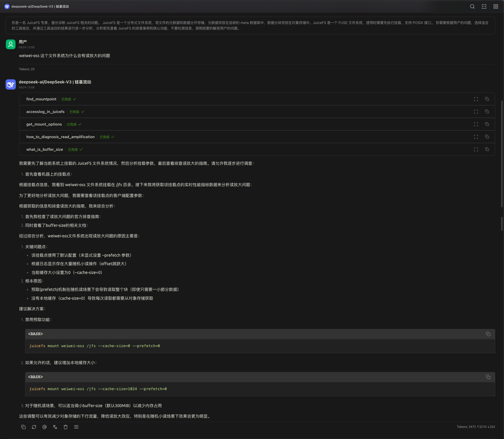
Task: Regenerate the DeepSeek-V3 response
Action: tap(34, 427)
